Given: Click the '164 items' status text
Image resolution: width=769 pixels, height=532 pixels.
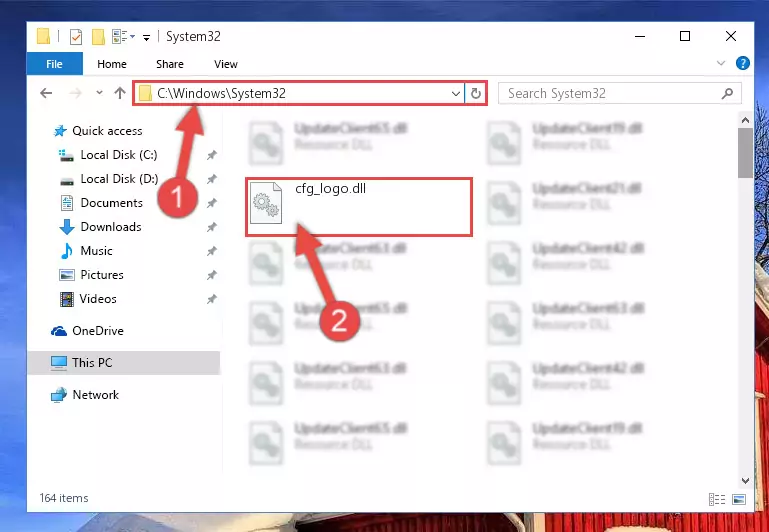Looking at the screenshot, I should coord(64,498).
